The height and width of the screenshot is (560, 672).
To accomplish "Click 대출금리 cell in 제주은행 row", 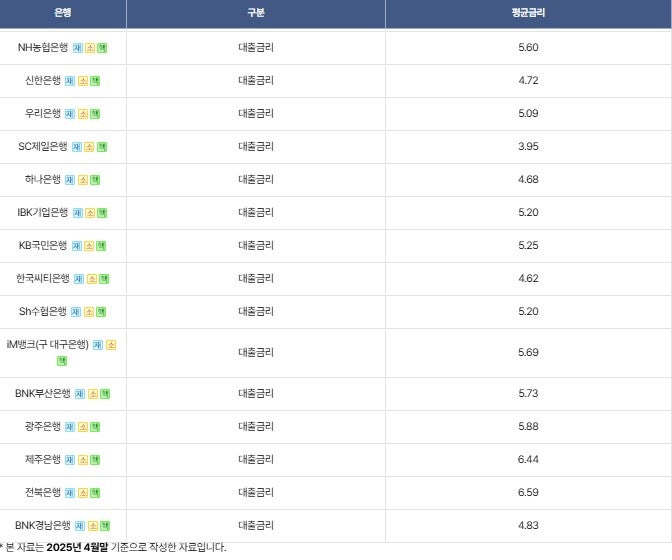I will tap(256, 459).
